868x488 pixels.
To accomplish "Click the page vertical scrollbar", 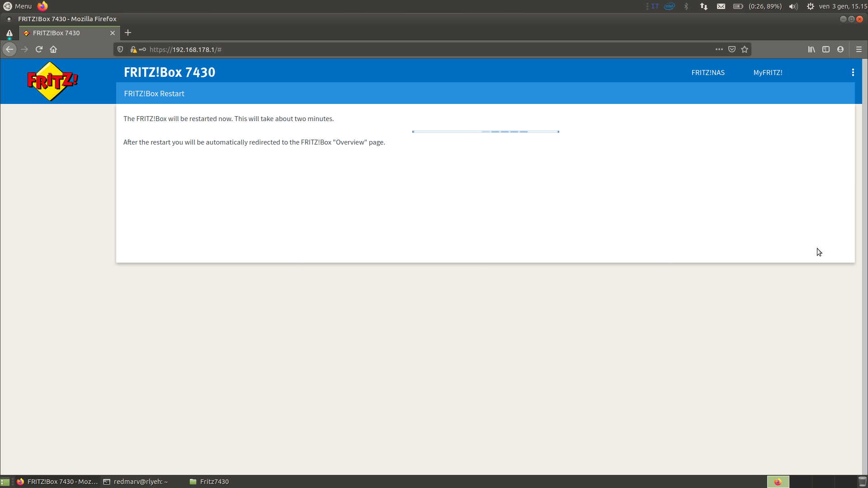I will pos(865,267).
